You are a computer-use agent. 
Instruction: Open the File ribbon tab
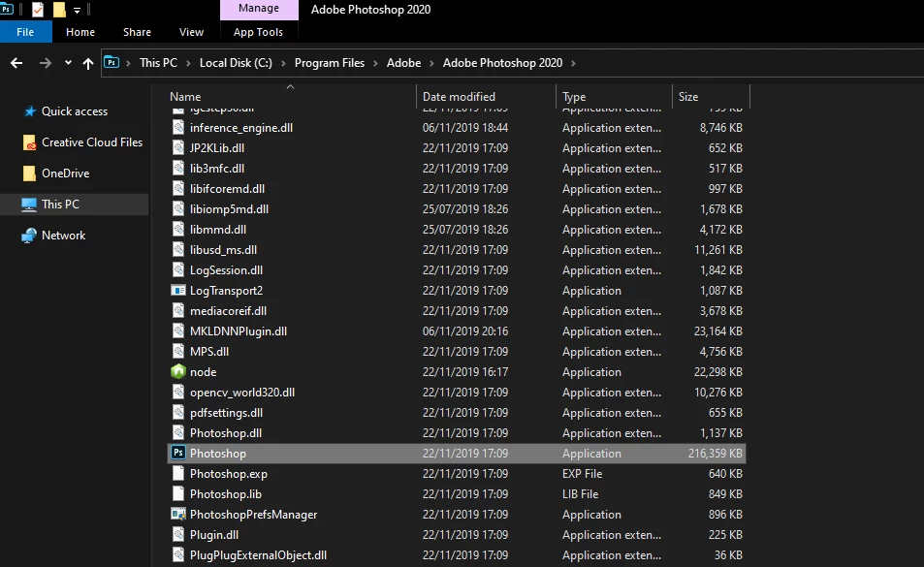(x=25, y=32)
